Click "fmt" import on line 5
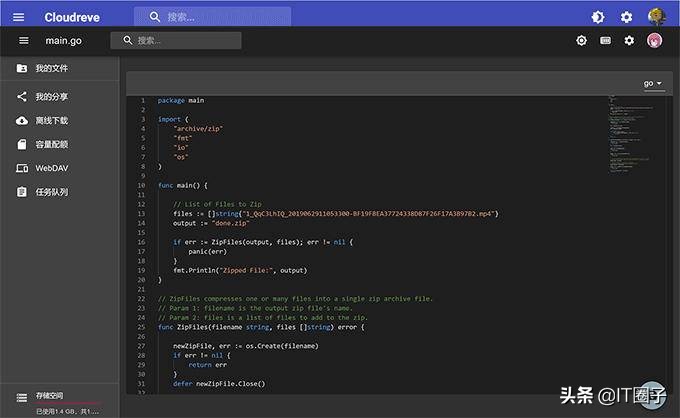Screen dimensions: 680x418 point(183,138)
